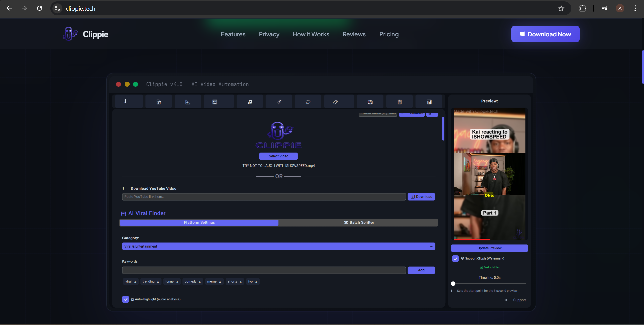Toggle Support Clippie watermark checkbox
The height and width of the screenshot is (325, 644).
coord(455,259)
